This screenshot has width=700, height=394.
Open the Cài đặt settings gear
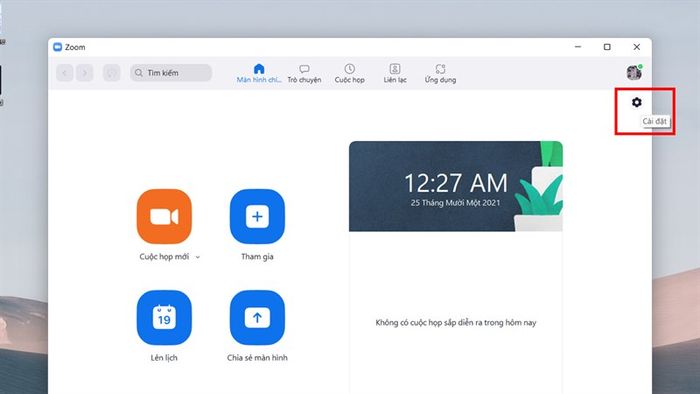coord(637,102)
